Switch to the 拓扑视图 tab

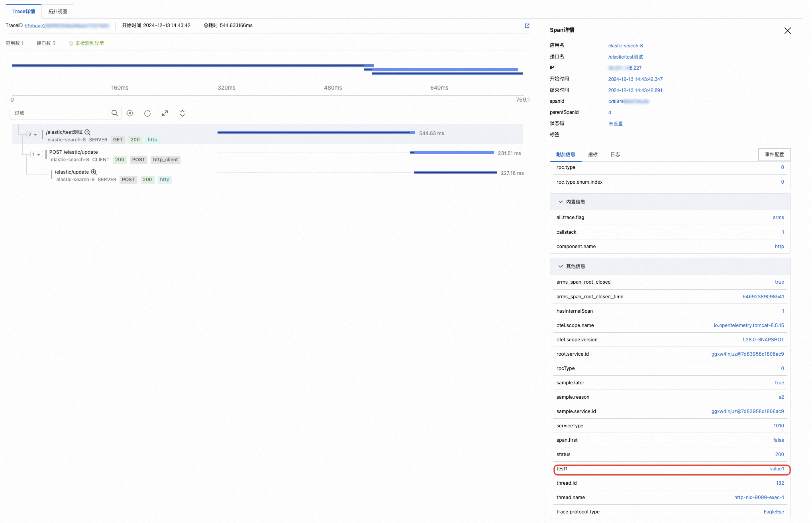point(58,12)
